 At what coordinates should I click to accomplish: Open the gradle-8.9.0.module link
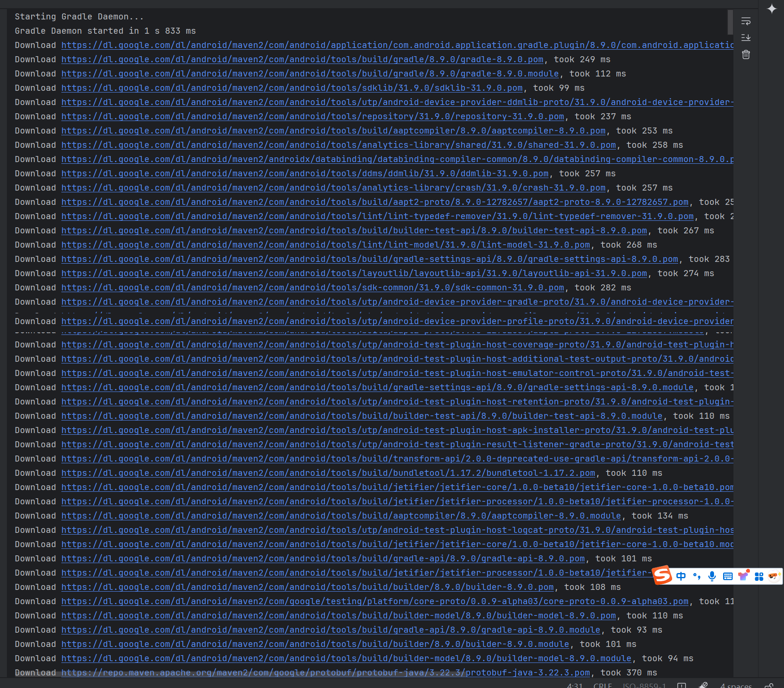(x=310, y=74)
